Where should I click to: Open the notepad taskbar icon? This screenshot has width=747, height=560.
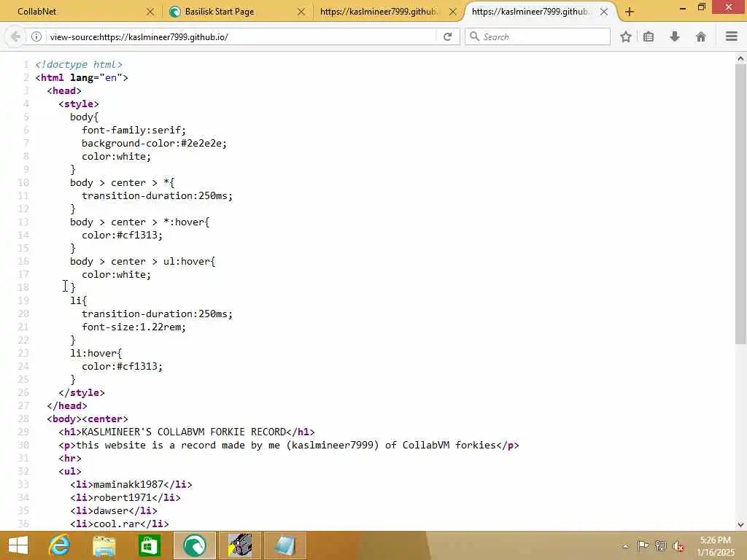pos(285,545)
